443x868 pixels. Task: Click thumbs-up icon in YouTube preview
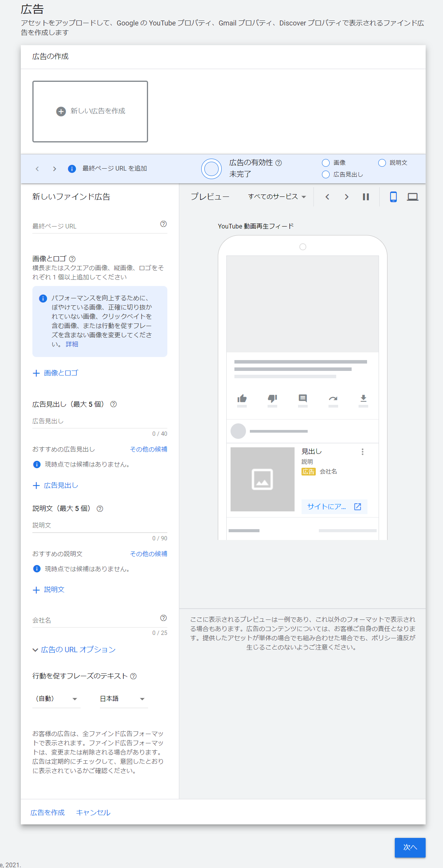pyautogui.click(x=242, y=398)
